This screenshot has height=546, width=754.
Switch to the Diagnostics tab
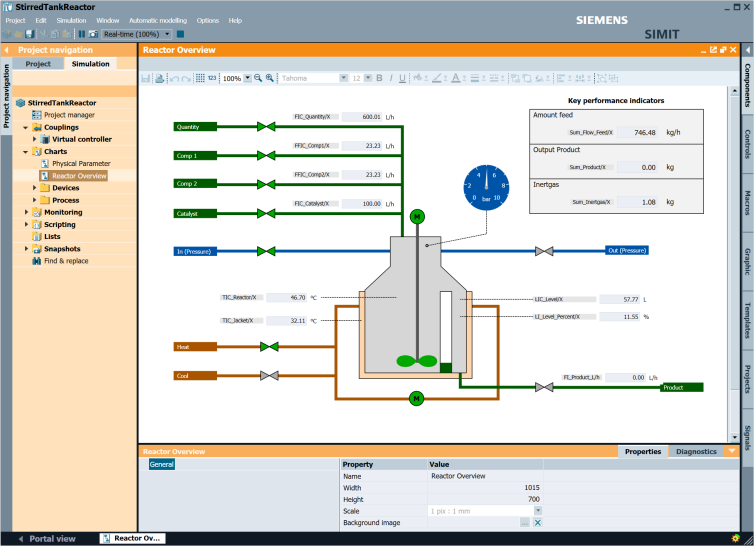pyautogui.click(x=696, y=451)
